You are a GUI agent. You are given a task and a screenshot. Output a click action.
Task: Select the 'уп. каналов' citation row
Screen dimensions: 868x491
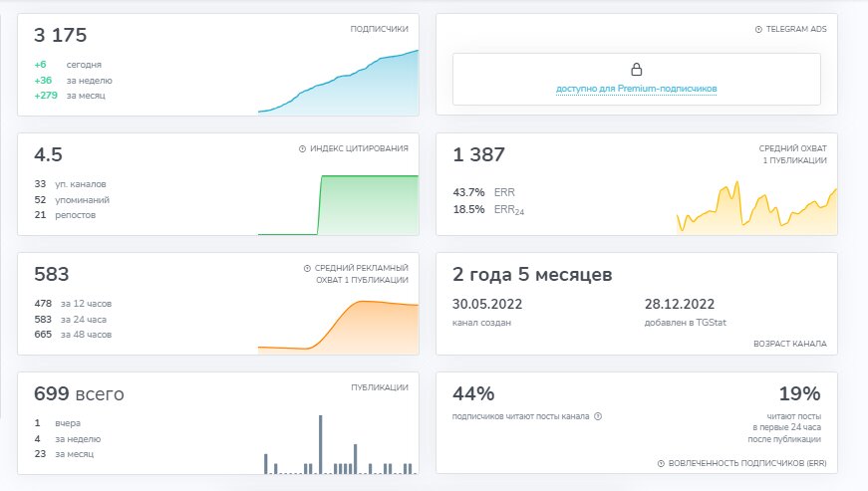pyautogui.click(x=70, y=183)
